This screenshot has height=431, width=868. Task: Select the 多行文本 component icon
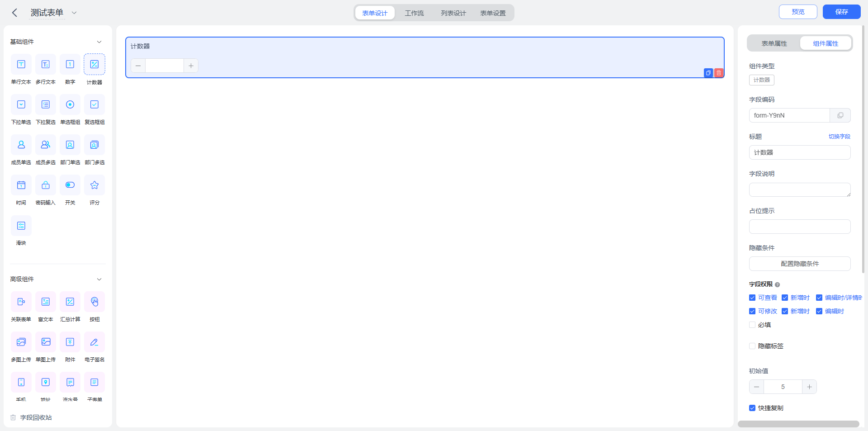tap(46, 64)
